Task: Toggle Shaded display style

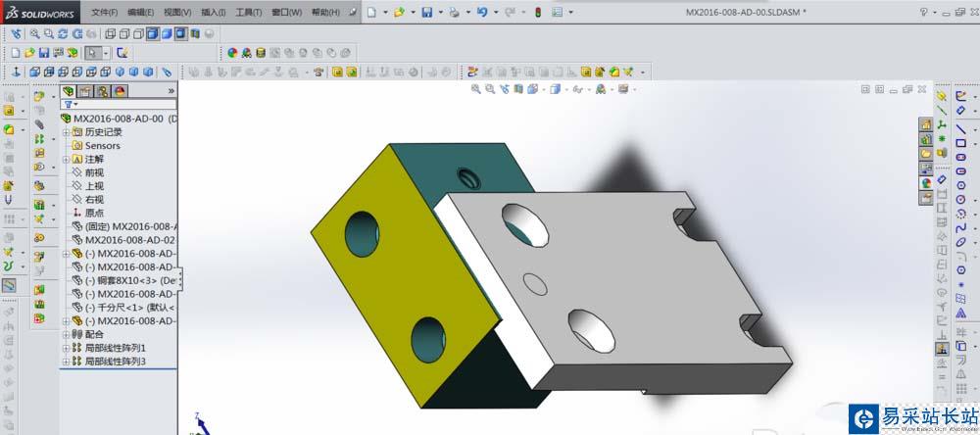Action: pos(167,33)
